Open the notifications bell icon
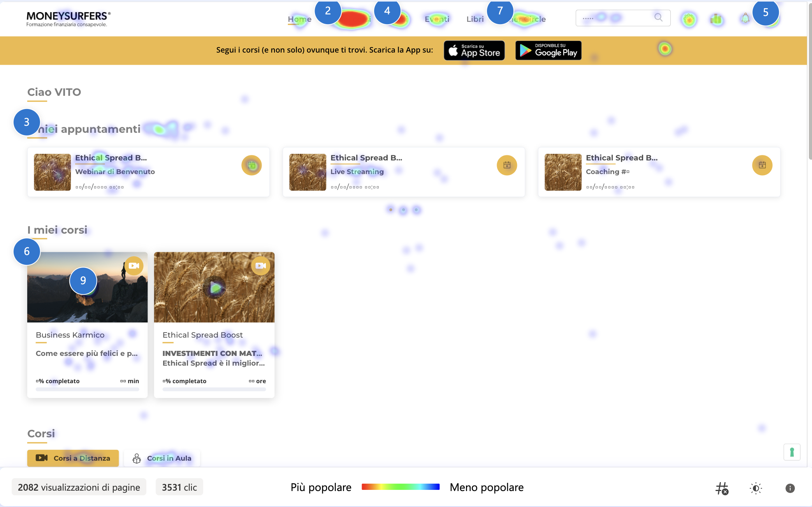The height and width of the screenshot is (507, 812). coord(745,18)
